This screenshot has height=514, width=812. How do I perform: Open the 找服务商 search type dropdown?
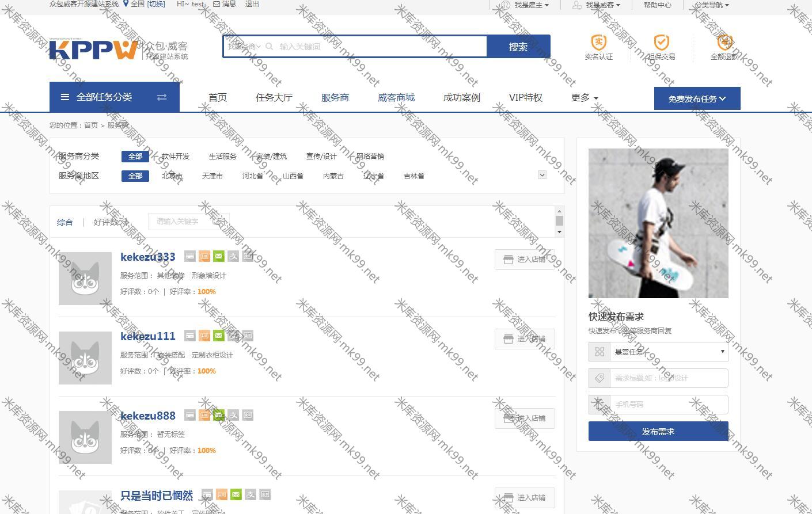[x=244, y=47]
